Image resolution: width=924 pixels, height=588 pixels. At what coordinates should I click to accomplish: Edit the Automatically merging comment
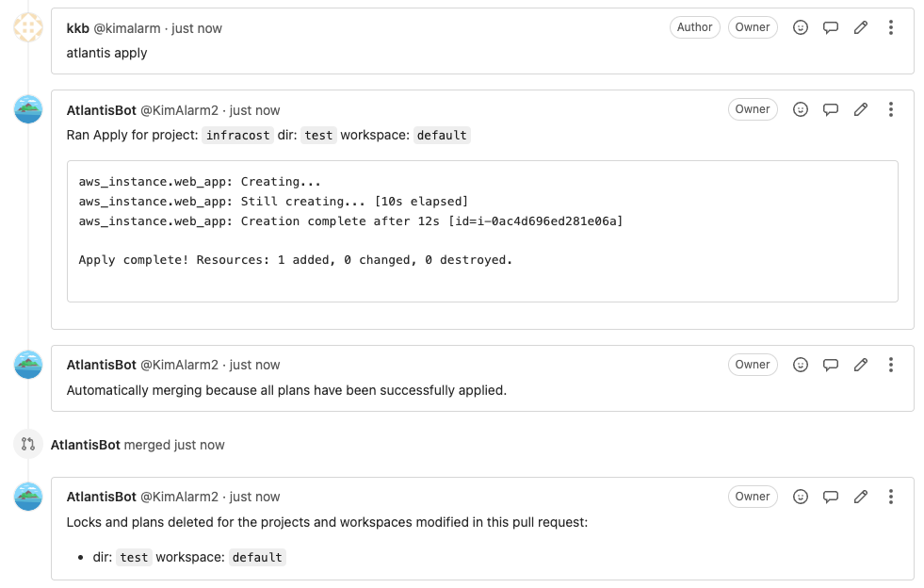860,365
